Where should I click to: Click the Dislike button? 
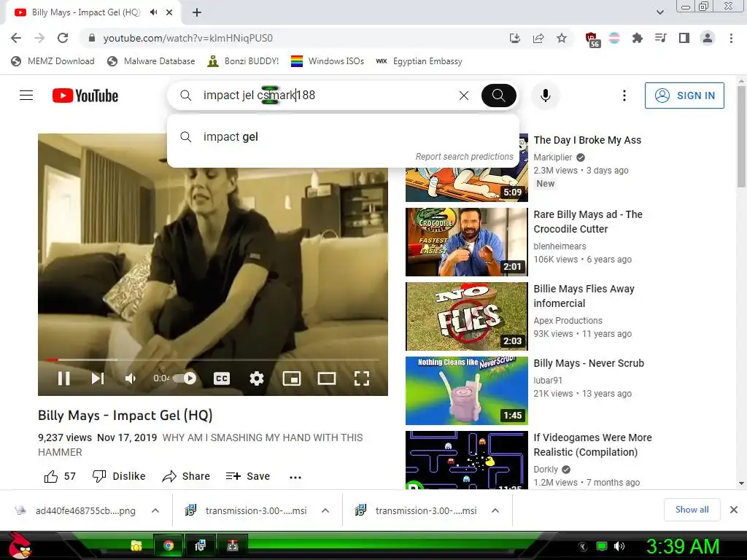pyautogui.click(x=119, y=476)
